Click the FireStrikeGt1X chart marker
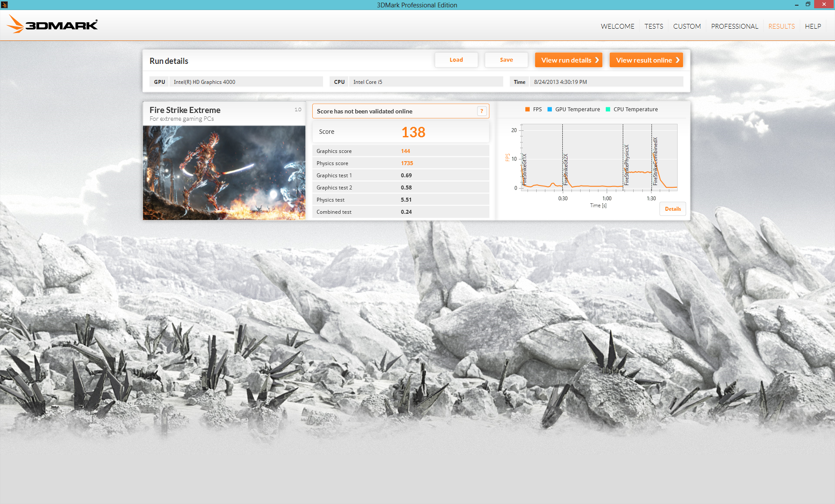The height and width of the screenshot is (504, 835). tap(524, 170)
